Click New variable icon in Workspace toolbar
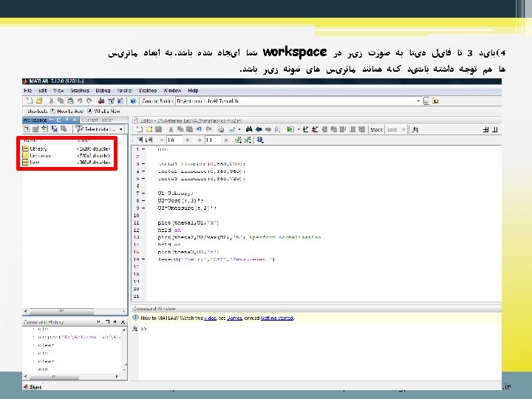 [26, 129]
